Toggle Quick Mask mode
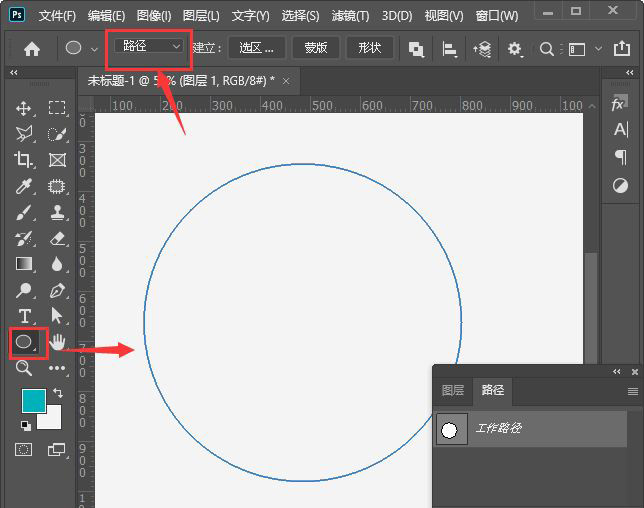 24,449
